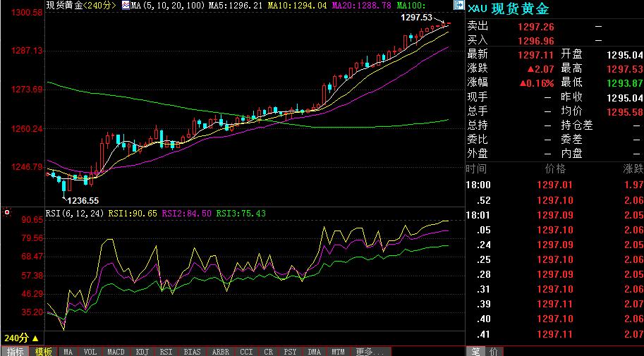This screenshot has width=644, height=356.
Task: Switch to the 指标 tab
Action: click(16, 352)
